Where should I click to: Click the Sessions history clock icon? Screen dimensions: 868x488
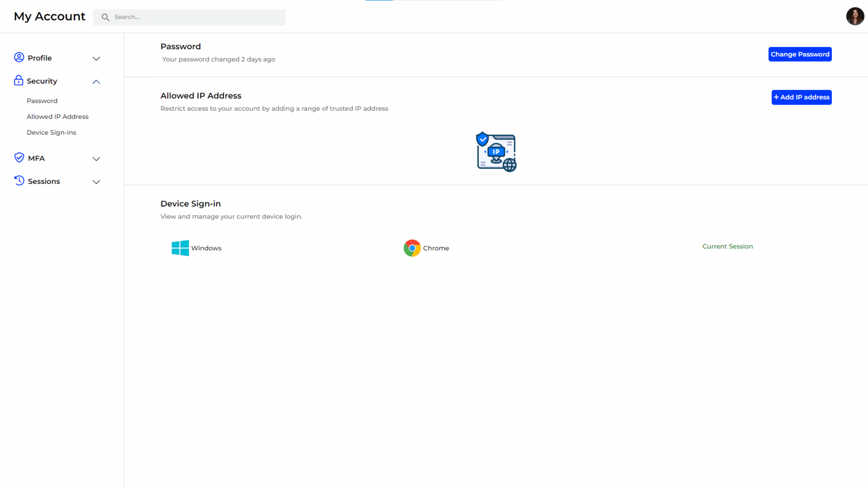click(x=19, y=180)
